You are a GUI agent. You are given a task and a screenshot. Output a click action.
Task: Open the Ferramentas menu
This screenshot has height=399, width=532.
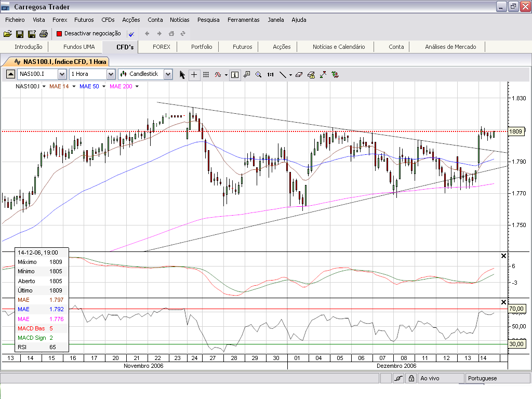pos(243,20)
